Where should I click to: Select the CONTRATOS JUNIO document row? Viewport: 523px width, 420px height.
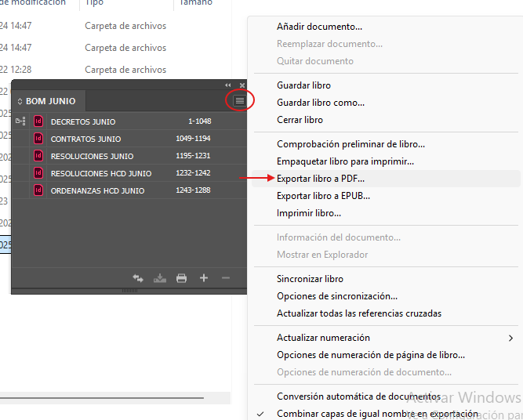pos(129,139)
